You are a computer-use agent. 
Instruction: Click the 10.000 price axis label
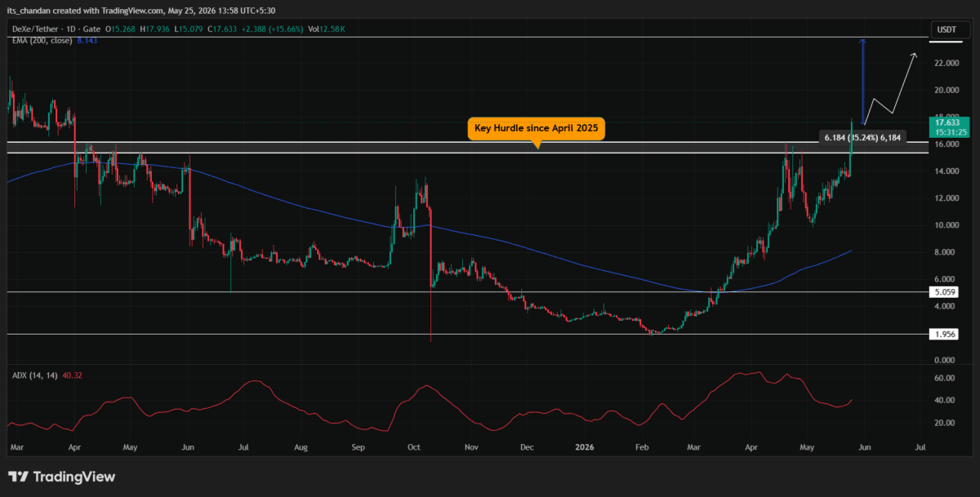pyautogui.click(x=945, y=225)
